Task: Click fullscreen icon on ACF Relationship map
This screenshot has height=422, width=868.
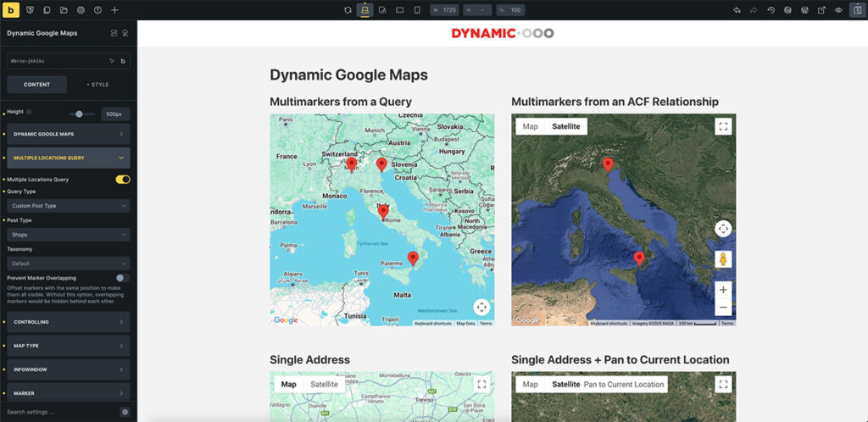Action: 723,126
